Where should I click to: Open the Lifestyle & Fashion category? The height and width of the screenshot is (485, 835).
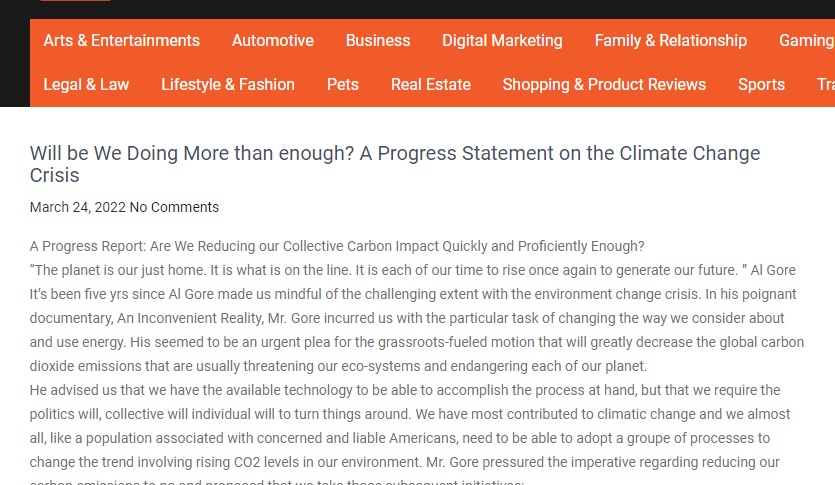point(228,85)
